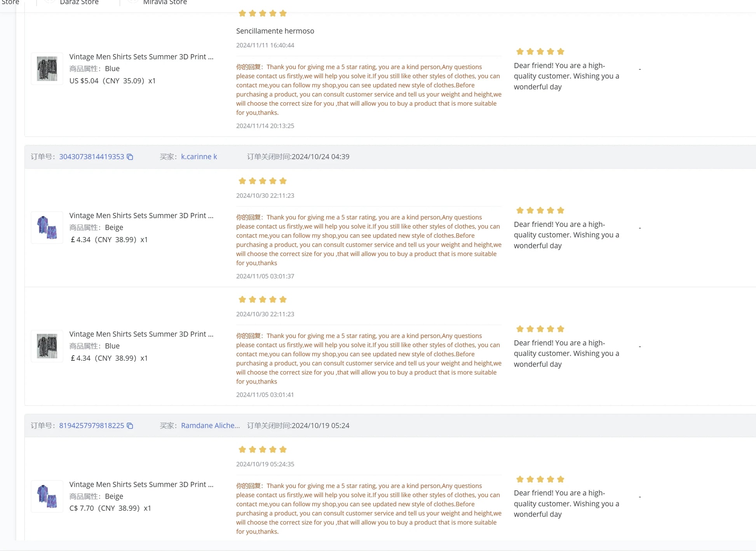Click seller reply timestamped 2024/11/05 03:01:37
756x551 pixels.
[368, 240]
